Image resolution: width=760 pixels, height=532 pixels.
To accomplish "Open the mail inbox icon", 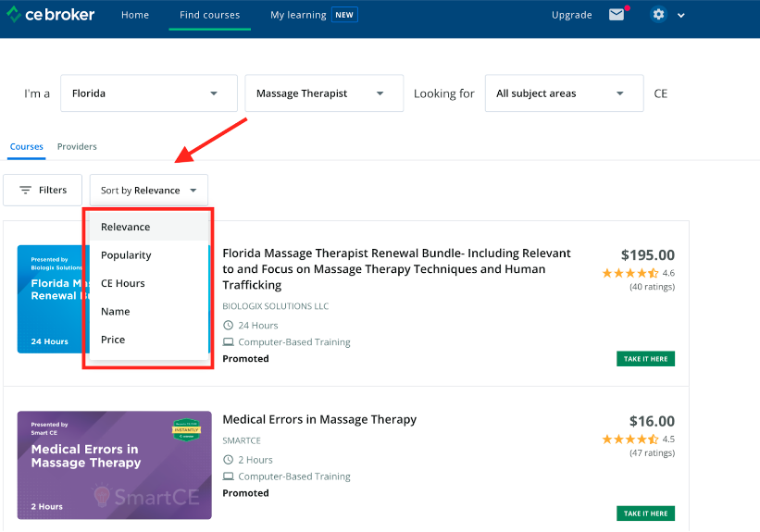I will point(616,15).
